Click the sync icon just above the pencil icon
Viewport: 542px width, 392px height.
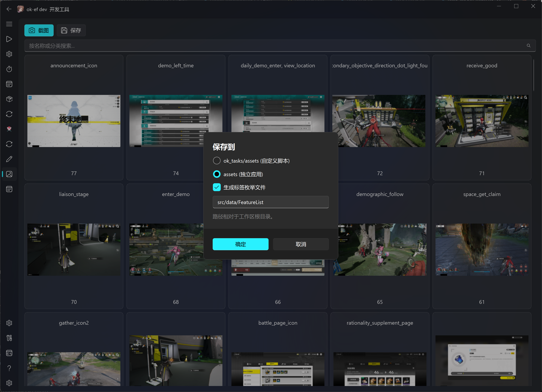coord(9,144)
